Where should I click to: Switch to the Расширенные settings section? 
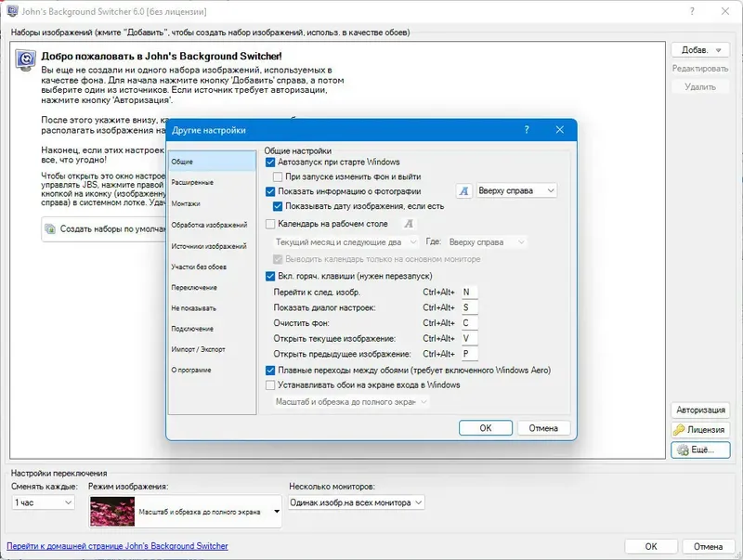pos(191,181)
